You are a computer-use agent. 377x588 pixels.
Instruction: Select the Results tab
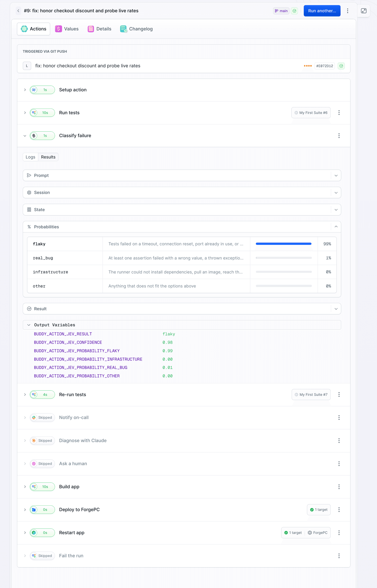[x=48, y=157]
